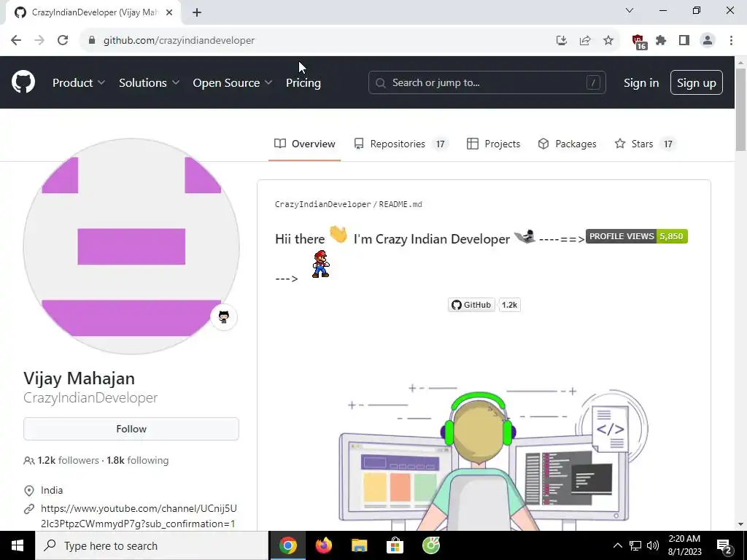Screen dimensions: 747x560
Task: Reload the page with the refresh icon
Action: [63, 40]
